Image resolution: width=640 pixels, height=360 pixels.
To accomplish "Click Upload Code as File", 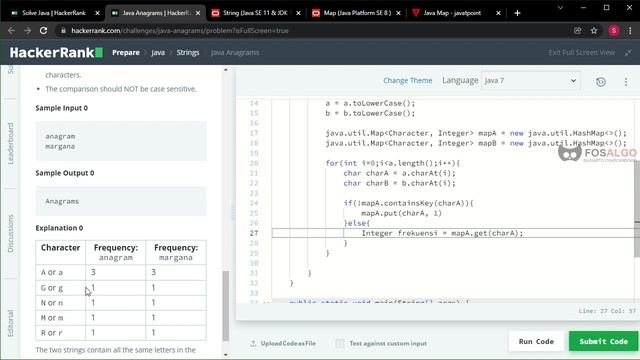I will click(x=283, y=343).
